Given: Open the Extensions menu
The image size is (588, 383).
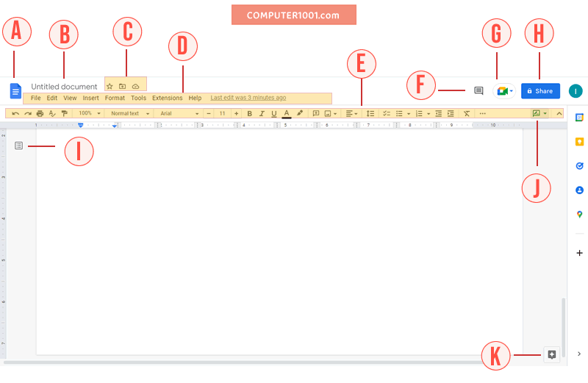Looking at the screenshot, I should point(168,98).
